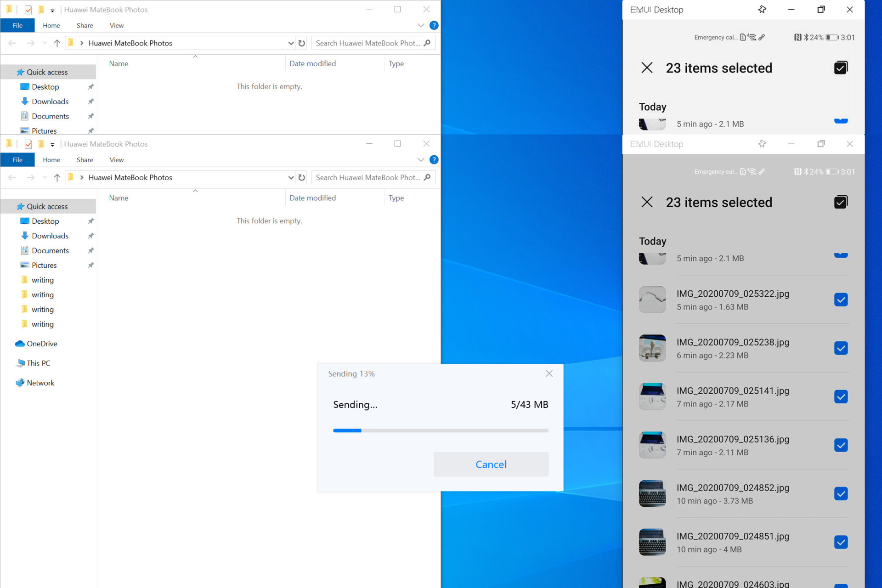Expand the ribbon in the top Explorer window
Screen dimensions: 882x588
pos(420,25)
